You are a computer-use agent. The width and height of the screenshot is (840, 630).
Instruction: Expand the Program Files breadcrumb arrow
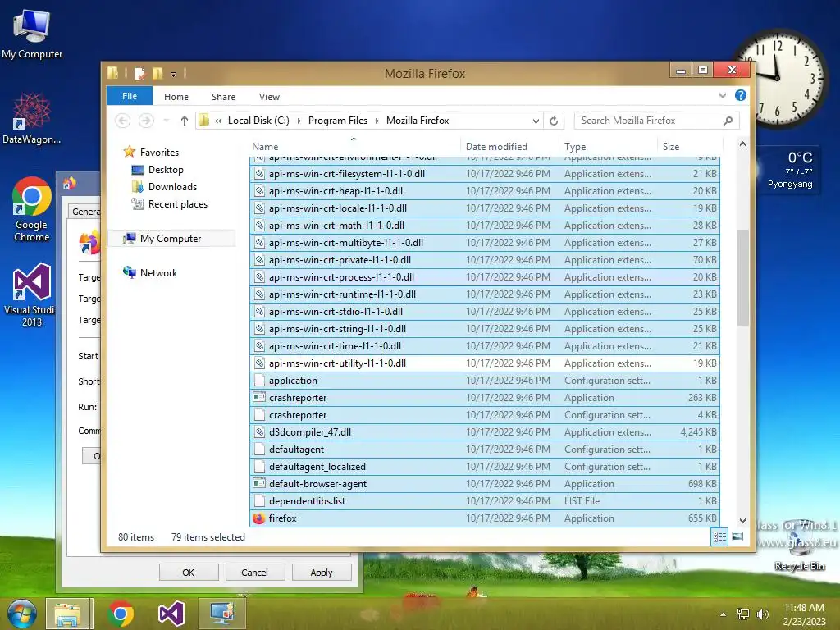coord(377,121)
